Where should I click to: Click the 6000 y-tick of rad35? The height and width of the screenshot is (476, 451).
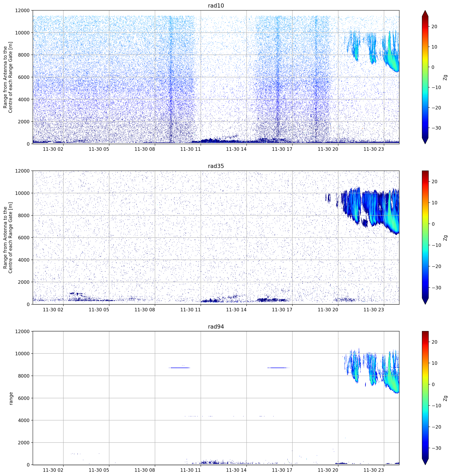[x=24, y=238]
